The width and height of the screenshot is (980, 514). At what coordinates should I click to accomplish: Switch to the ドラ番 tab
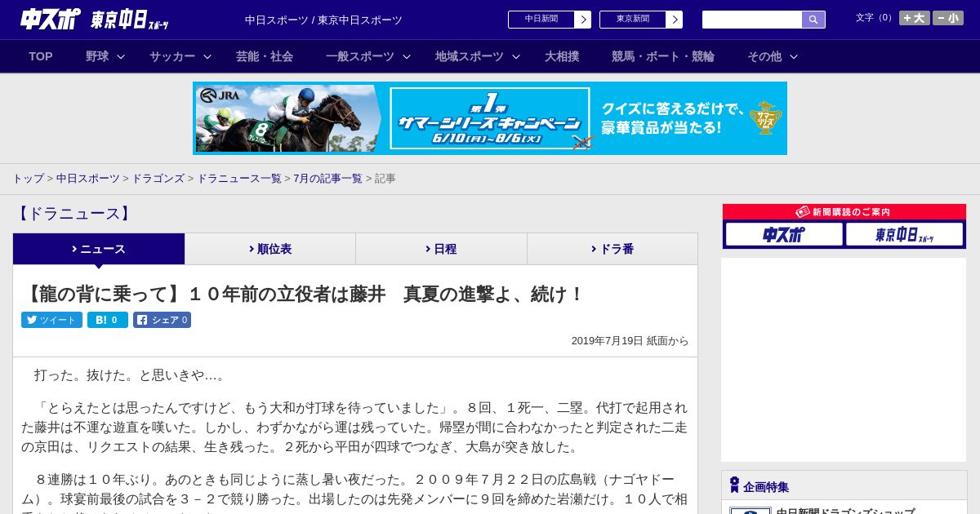[x=612, y=249]
